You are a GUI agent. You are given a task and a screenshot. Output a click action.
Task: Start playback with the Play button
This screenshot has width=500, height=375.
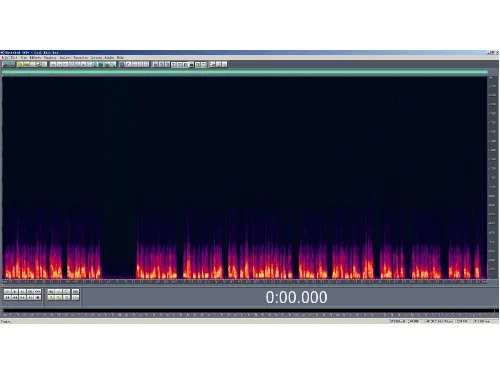(15, 292)
